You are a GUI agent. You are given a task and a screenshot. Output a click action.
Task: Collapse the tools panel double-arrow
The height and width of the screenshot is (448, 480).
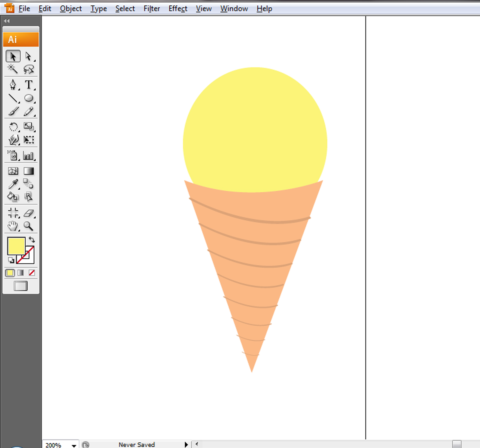[x=7, y=21]
